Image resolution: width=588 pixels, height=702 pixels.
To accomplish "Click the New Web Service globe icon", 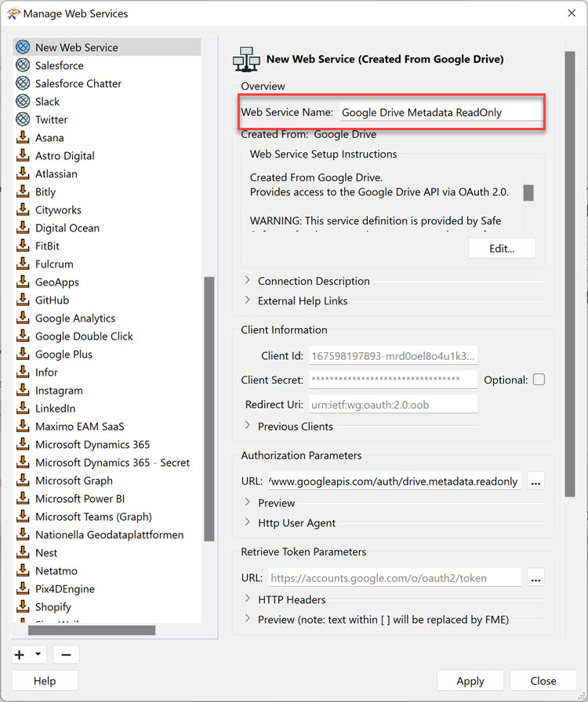I will tap(23, 47).
